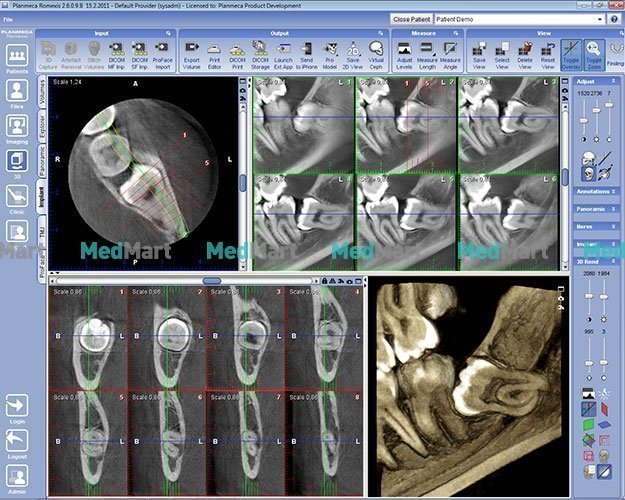
Task: Toggle the green plane icon in 3D Rend
Action: point(589,424)
